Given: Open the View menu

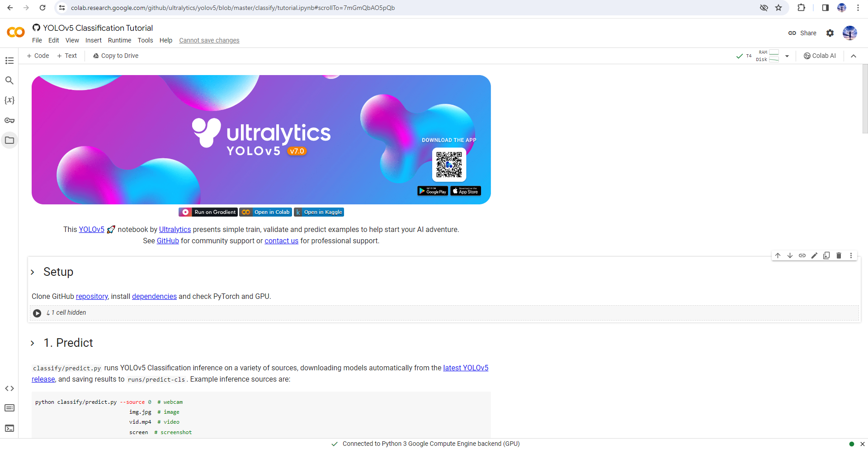Looking at the screenshot, I should [x=72, y=40].
